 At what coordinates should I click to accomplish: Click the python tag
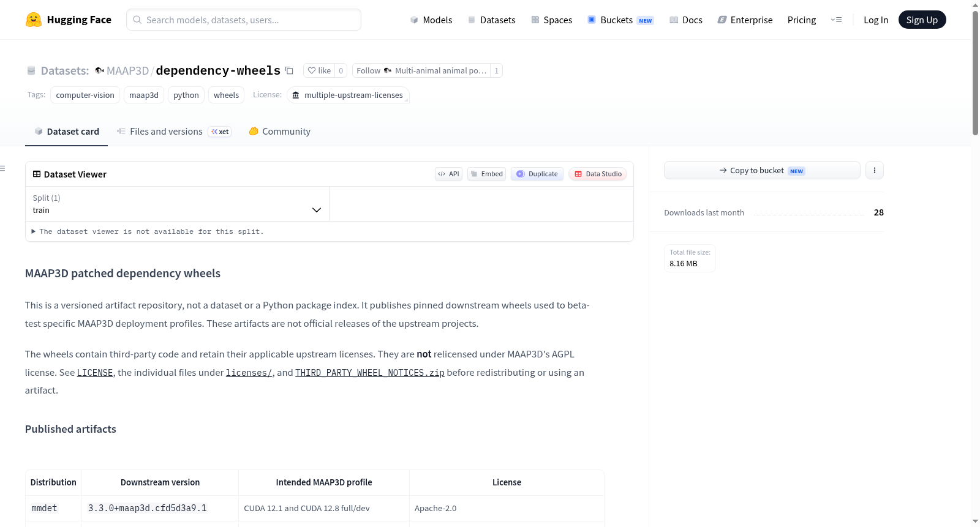(186, 95)
